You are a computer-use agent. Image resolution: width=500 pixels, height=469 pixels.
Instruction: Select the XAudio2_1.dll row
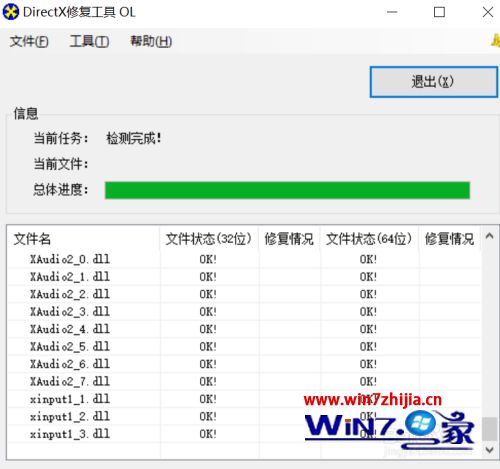[244, 277]
